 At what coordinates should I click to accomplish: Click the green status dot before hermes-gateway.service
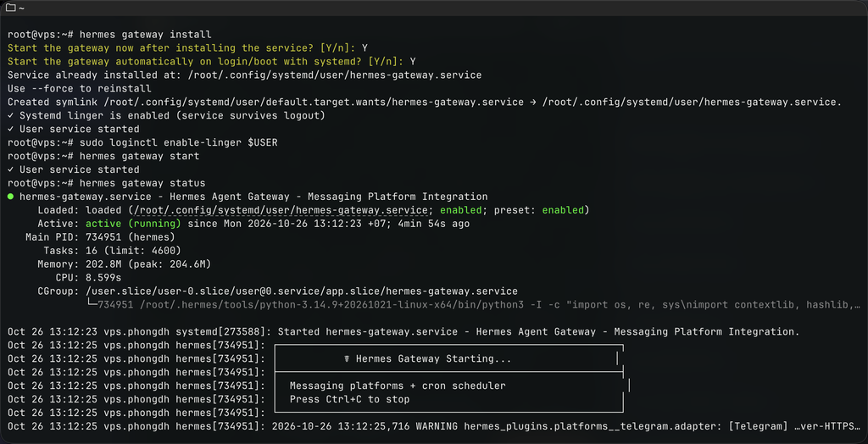10,197
